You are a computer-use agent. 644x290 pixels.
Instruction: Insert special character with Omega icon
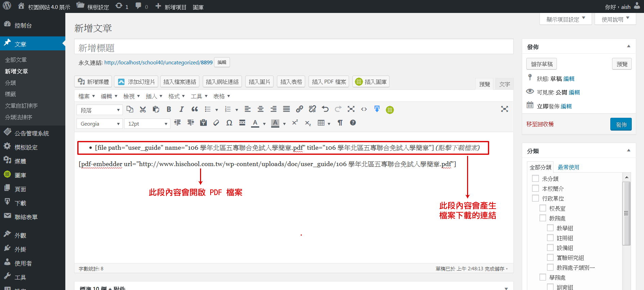coord(229,123)
